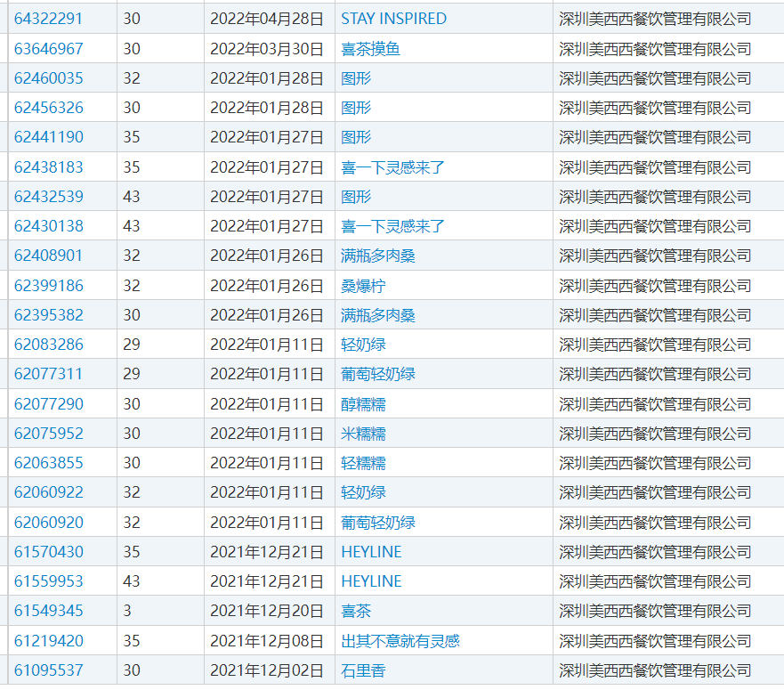This screenshot has width=784, height=690.
Task: Open 葡萄轻奶绿 in row 62060920
Action: [378, 523]
